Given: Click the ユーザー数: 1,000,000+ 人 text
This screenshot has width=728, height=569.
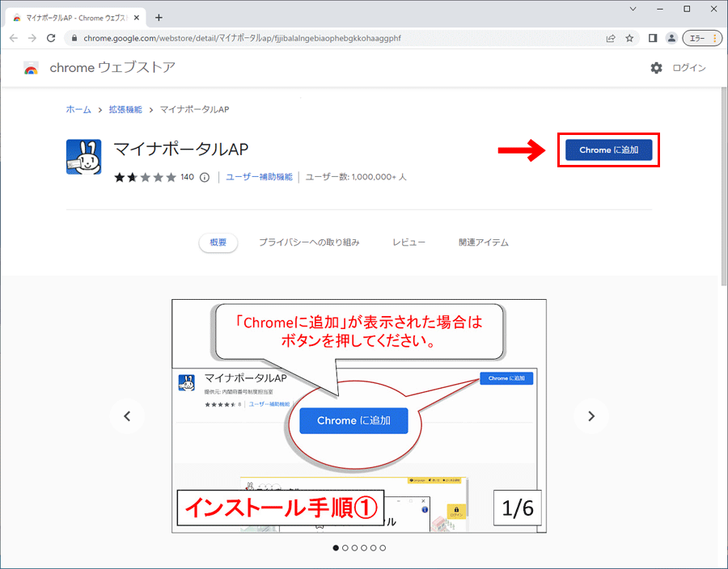Looking at the screenshot, I should [356, 177].
